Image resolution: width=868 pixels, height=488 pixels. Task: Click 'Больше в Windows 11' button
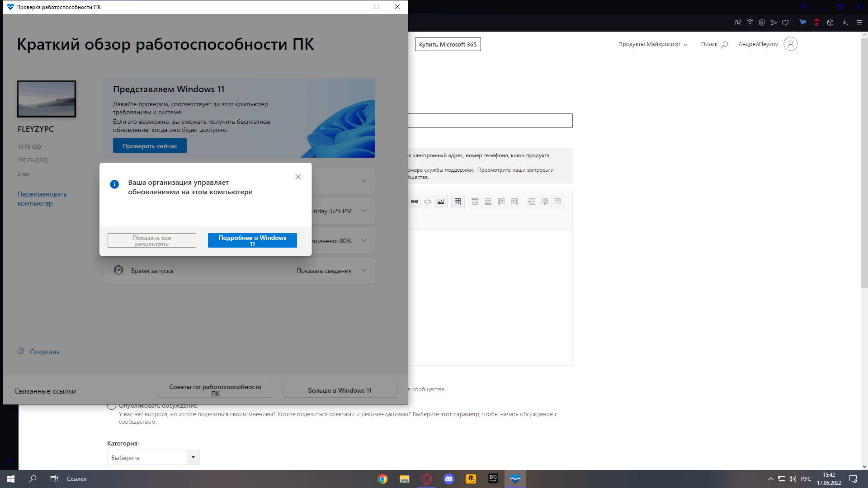pyautogui.click(x=340, y=390)
